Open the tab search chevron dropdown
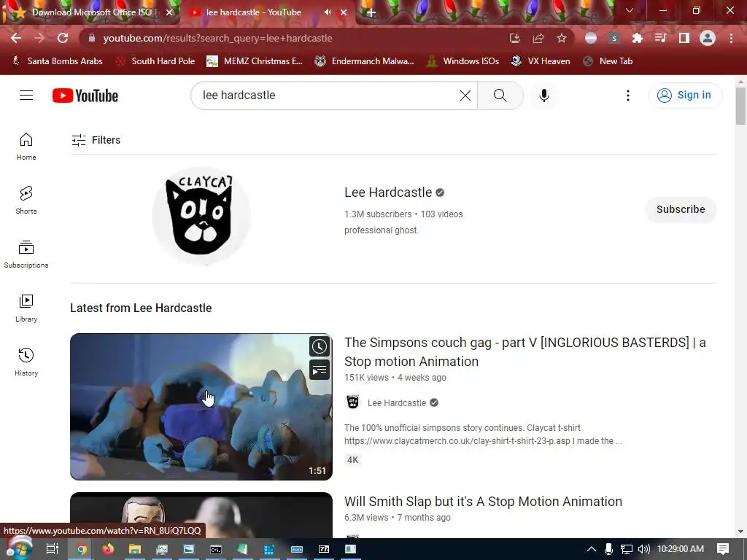The width and height of the screenshot is (747, 560). click(x=630, y=10)
